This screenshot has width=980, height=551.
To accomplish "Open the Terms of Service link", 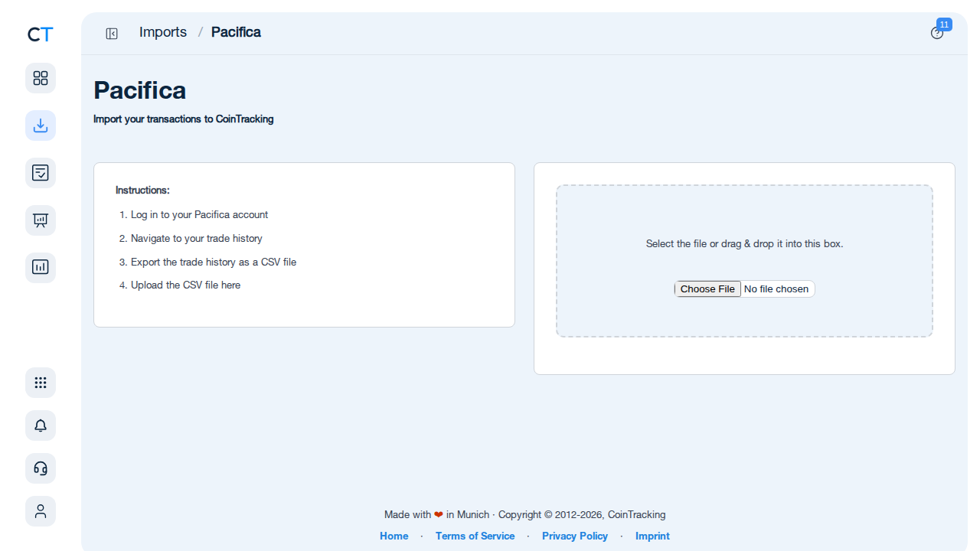I will [x=475, y=536].
